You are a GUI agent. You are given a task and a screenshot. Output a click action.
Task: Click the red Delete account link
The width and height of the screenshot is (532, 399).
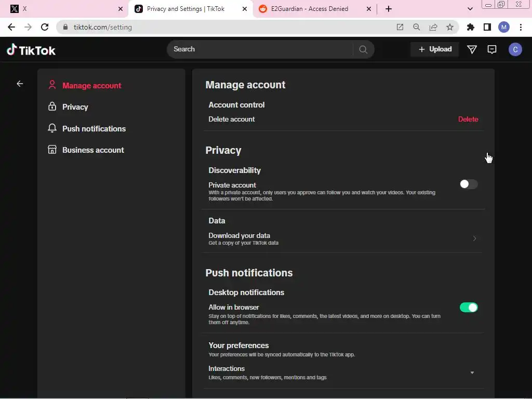point(468,119)
